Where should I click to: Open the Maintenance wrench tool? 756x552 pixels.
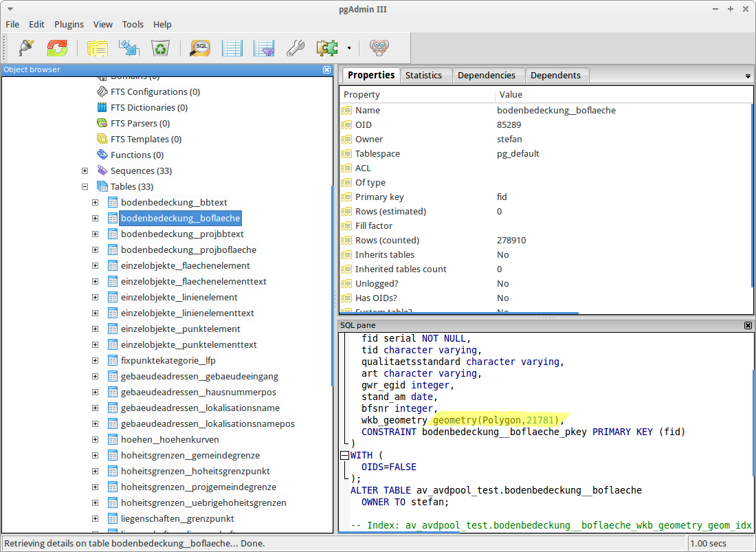pos(295,47)
